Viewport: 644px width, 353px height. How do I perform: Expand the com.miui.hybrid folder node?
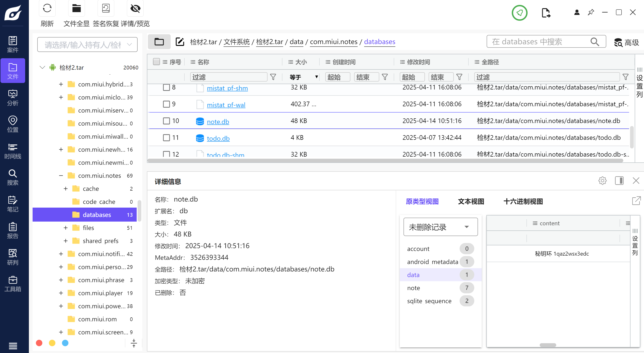coord(61,84)
